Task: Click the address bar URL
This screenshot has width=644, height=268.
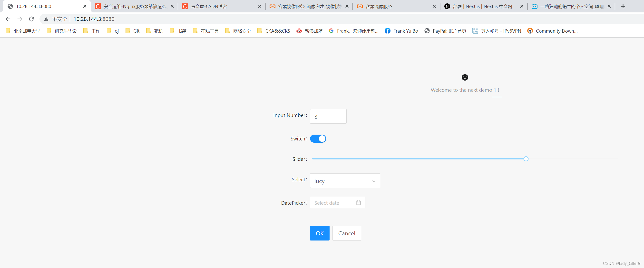Action: click(x=94, y=19)
